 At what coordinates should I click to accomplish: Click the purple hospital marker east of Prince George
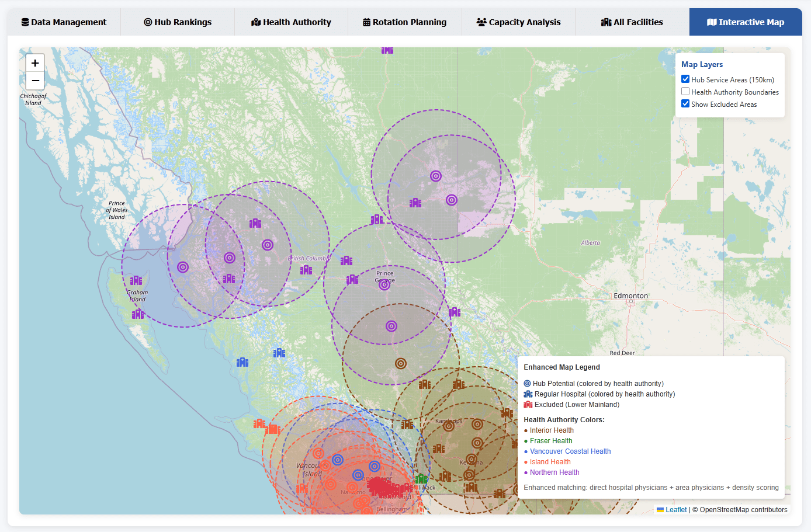(x=455, y=312)
